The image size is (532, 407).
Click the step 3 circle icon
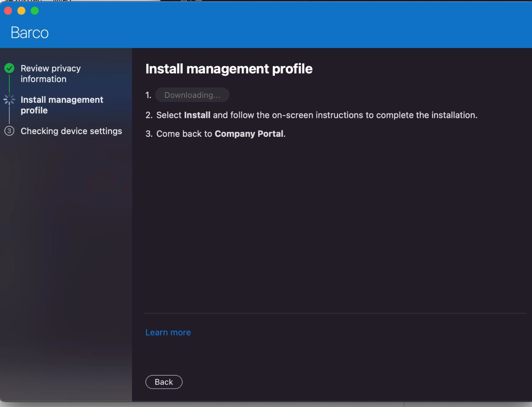(x=9, y=131)
